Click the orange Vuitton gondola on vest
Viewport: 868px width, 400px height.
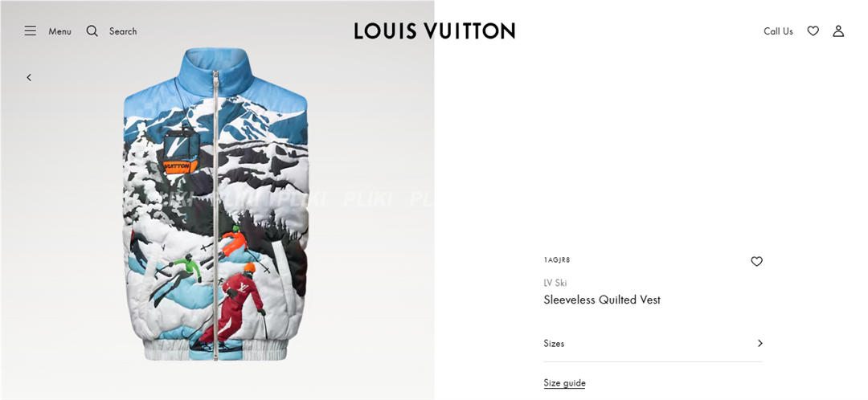tap(178, 165)
